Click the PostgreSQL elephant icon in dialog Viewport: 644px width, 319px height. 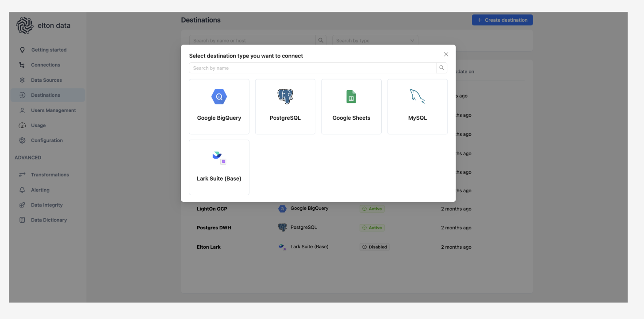click(285, 96)
